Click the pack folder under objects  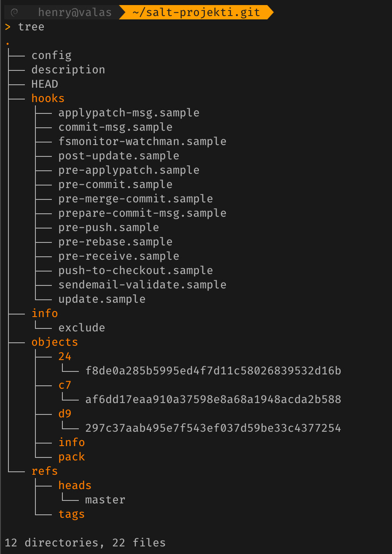71,457
